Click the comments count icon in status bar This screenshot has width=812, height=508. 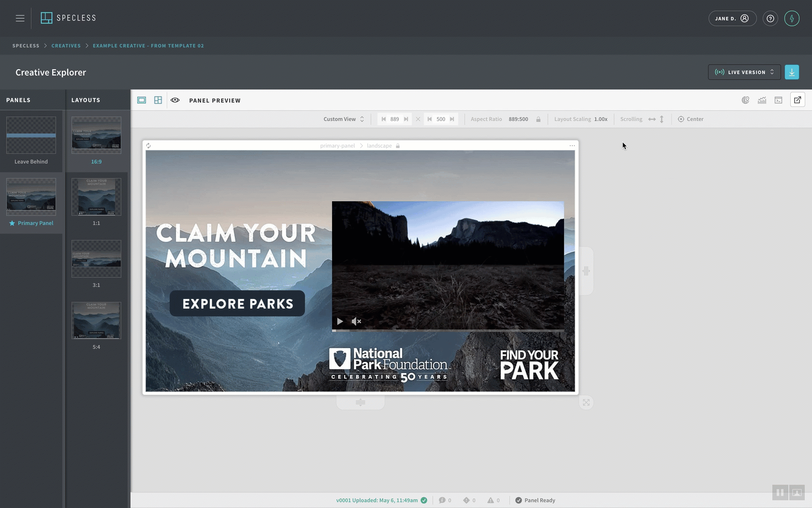[x=442, y=500]
